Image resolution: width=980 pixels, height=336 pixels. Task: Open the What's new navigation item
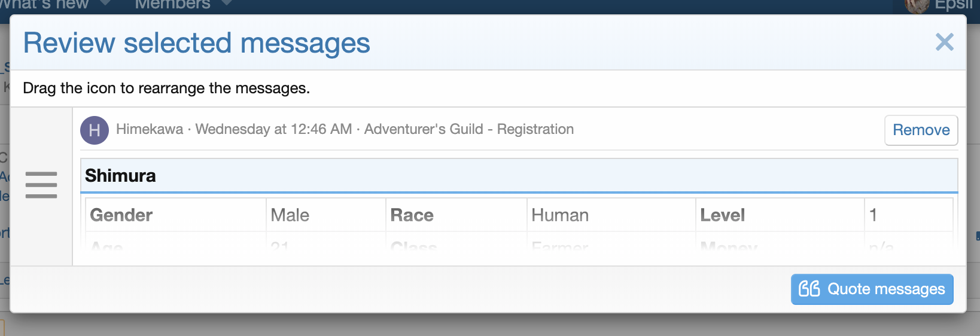[45, 5]
